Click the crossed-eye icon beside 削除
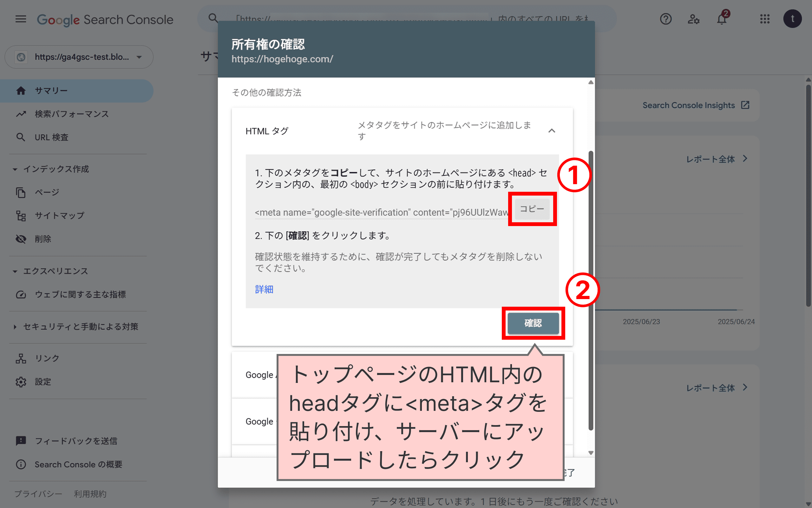 click(x=21, y=239)
